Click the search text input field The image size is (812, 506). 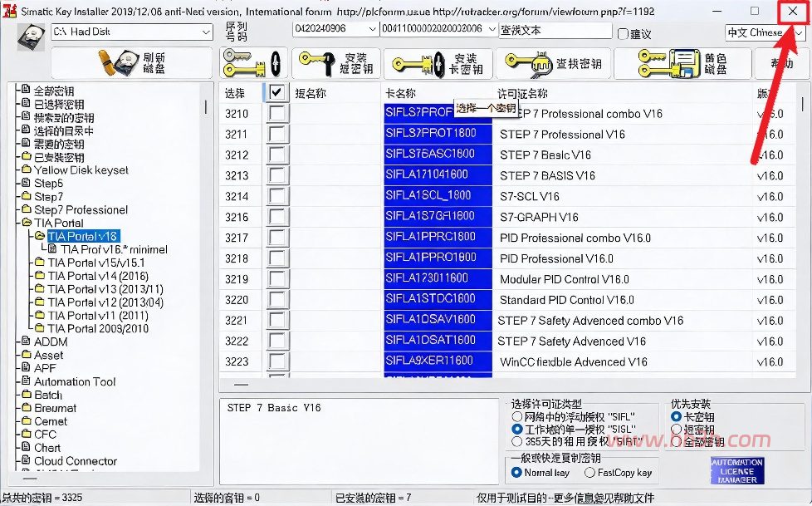pyautogui.click(x=555, y=30)
